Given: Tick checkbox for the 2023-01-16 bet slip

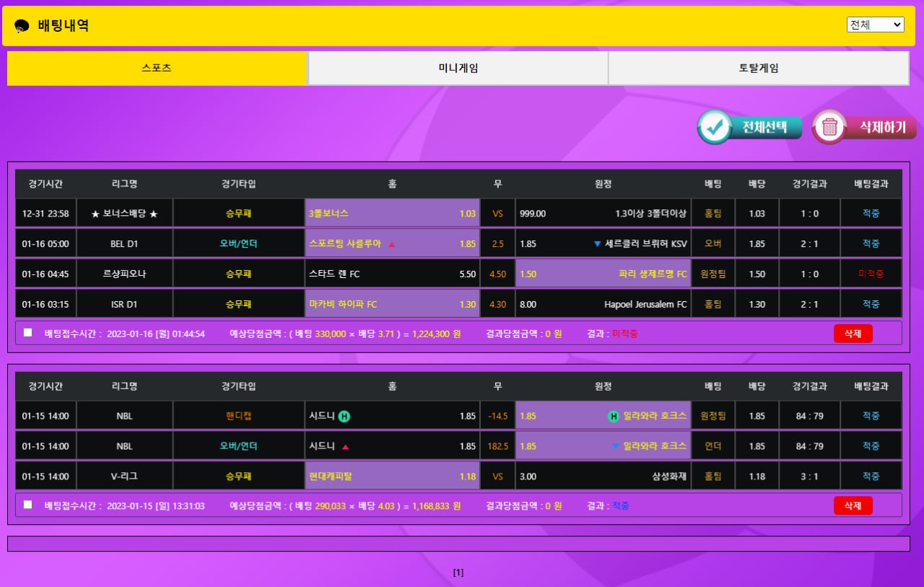Looking at the screenshot, I should (27, 333).
